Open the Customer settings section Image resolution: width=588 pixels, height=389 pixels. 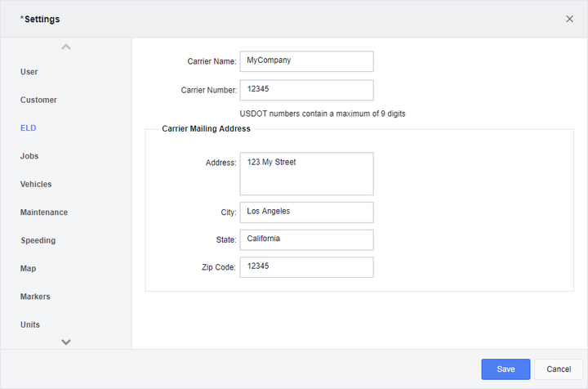coord(38,100)
